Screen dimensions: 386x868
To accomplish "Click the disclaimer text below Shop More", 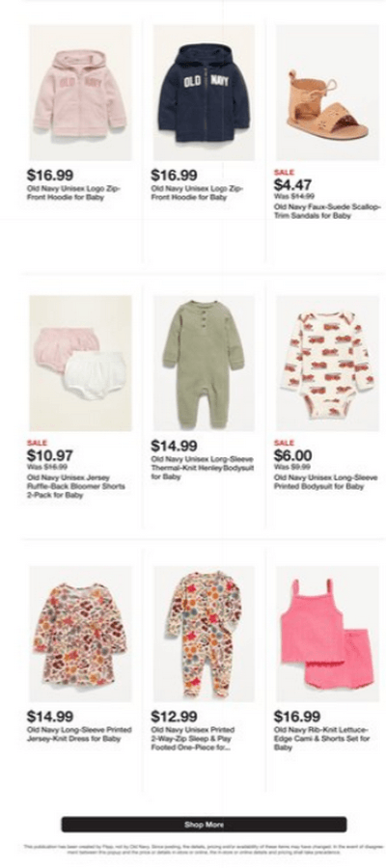I will pyautogui.click(x=204, y=850).
